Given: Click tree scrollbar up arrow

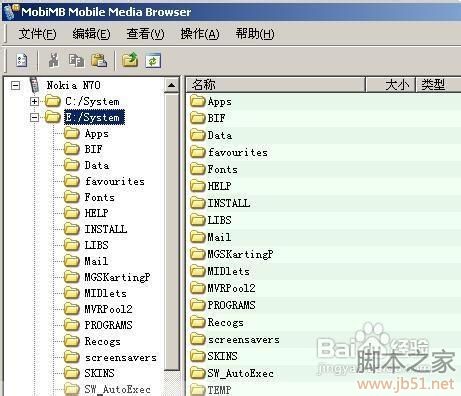Looking at the screenshot, I should click(171, 85).
